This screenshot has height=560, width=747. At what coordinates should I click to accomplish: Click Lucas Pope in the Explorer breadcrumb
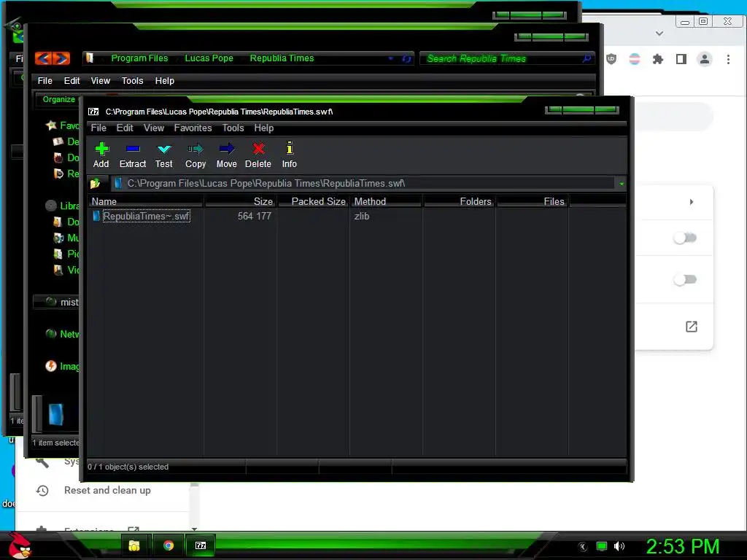pos(209,58)
